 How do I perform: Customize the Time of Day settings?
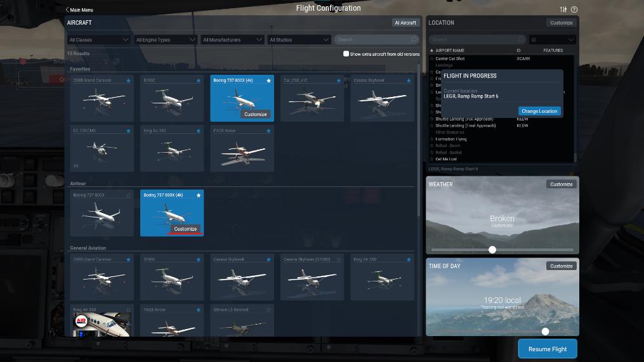coord(561,266)
